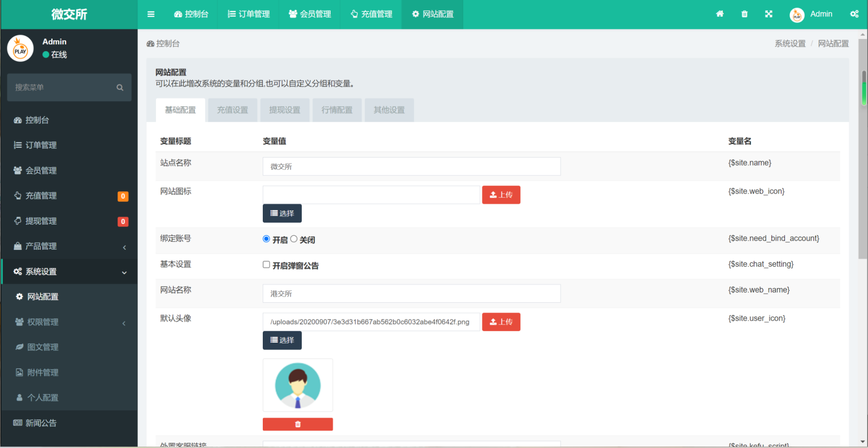Toggle fullscreen using the expand icon
Screen dimensions: 868x448
pyautogui.click(x=769, y=14)
